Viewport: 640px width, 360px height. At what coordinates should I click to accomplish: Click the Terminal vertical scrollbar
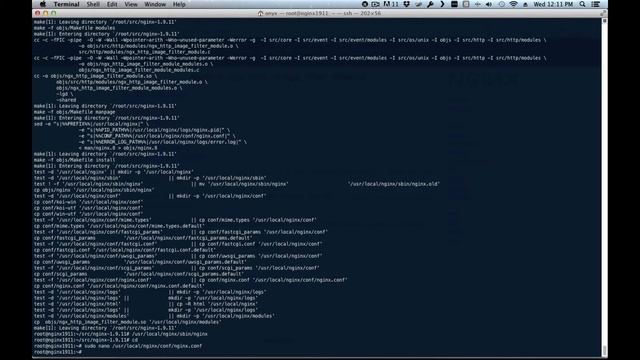point(604,187)
